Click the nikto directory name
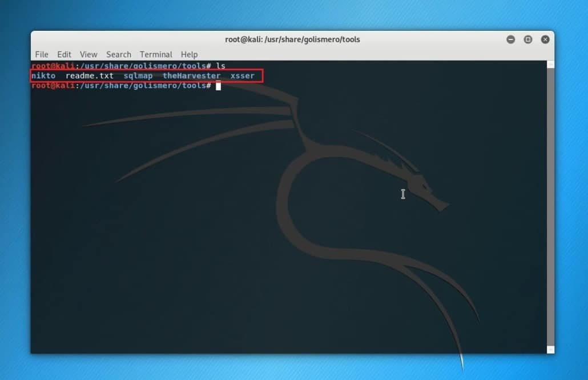The height and width of the screenshot is (380, 588). [x=43, y=76]
